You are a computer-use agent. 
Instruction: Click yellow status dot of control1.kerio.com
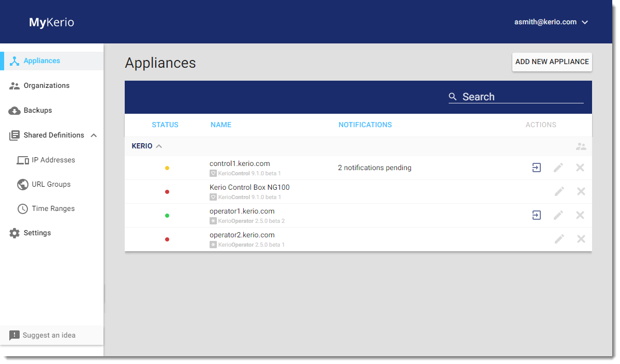167,168
